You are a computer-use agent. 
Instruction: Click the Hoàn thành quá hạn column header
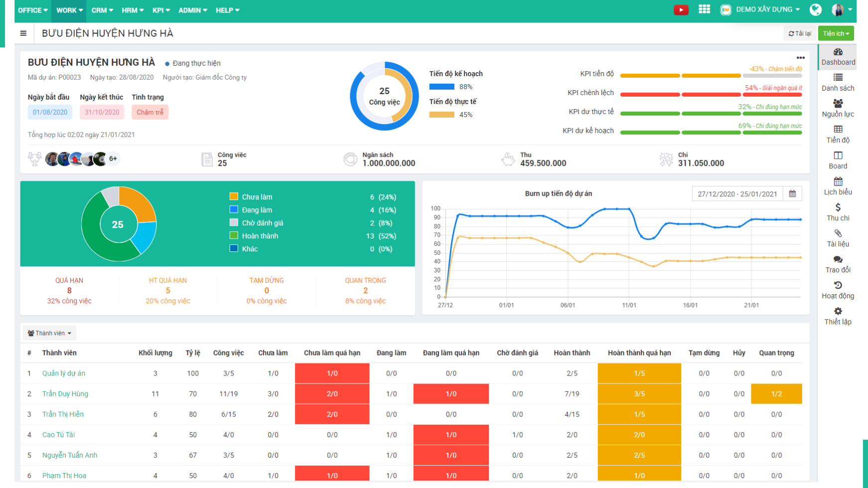point(639,353)
